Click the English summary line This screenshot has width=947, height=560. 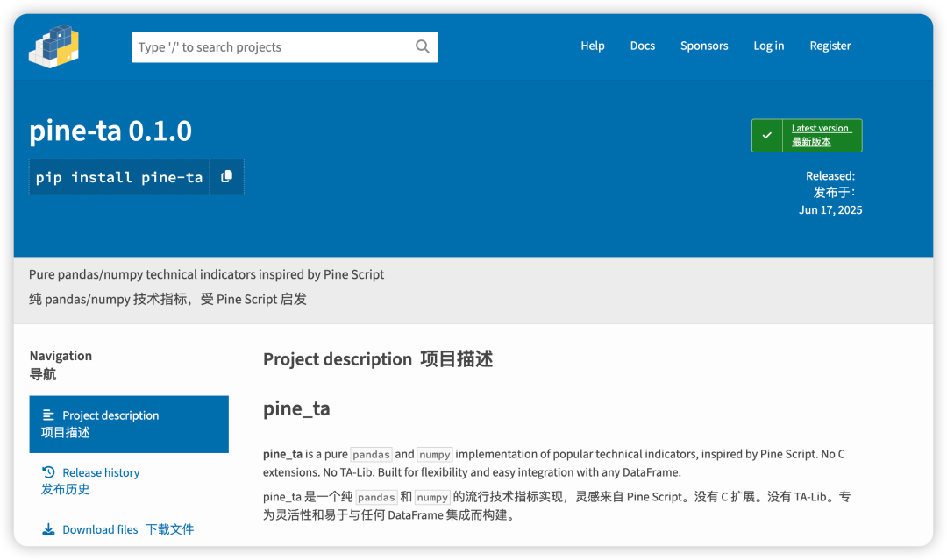click(x=207, y=274)
